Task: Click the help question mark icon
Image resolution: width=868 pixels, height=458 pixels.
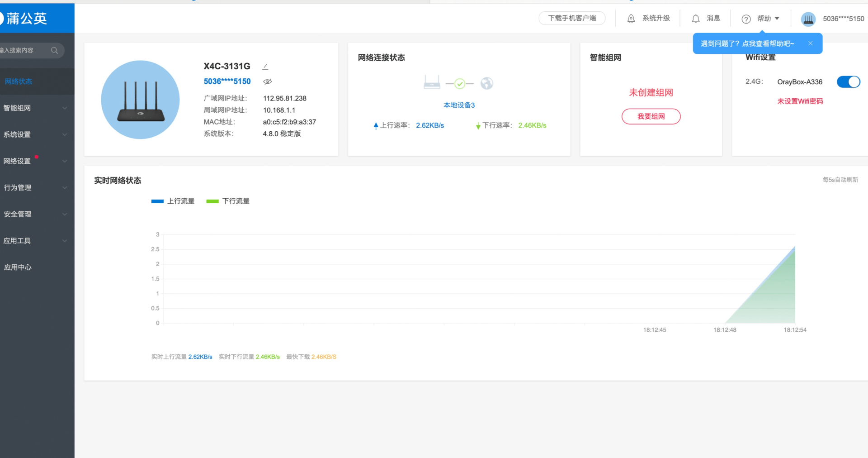Action: click(746, 19)
